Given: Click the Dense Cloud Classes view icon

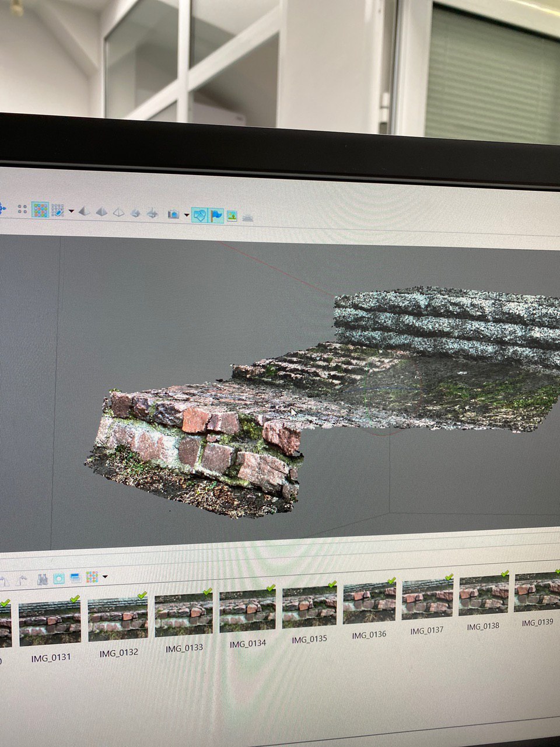Looking at the screenshot, I should tap(58, 210).
